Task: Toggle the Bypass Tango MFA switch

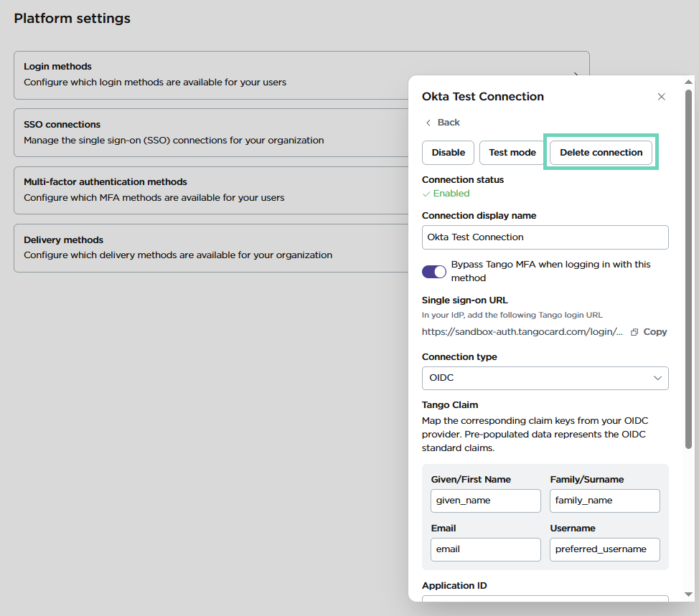Action: 433,271
